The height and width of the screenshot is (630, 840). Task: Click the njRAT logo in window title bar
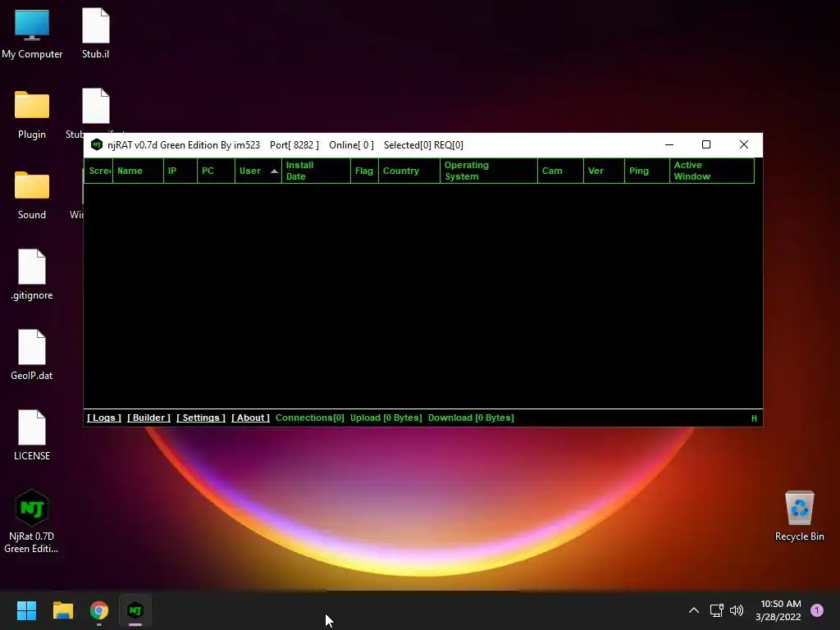pyautogui.click(x=97, y=144)
